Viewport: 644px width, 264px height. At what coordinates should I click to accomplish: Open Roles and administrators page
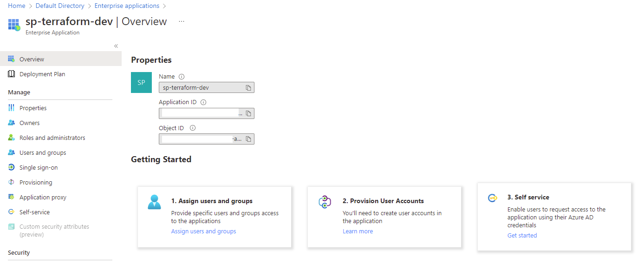(x=52, y=138)
